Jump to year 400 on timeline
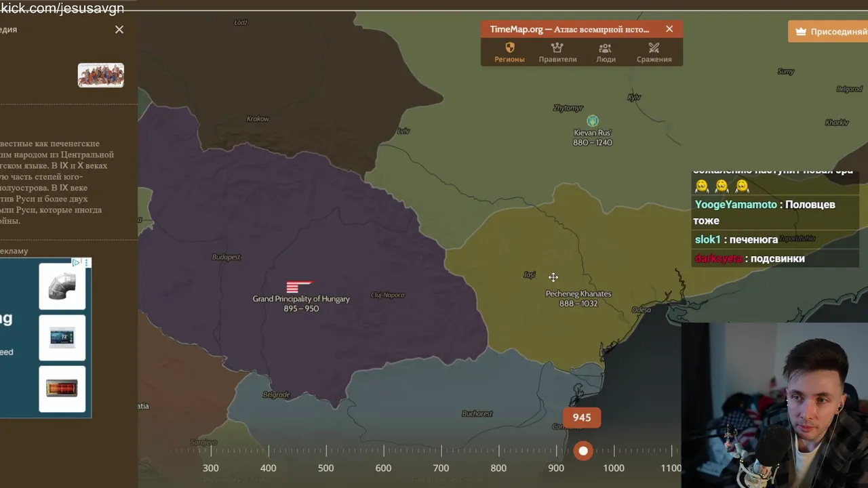Image resolution: width=868 pixels, height=488 pixels. point(269,468)
